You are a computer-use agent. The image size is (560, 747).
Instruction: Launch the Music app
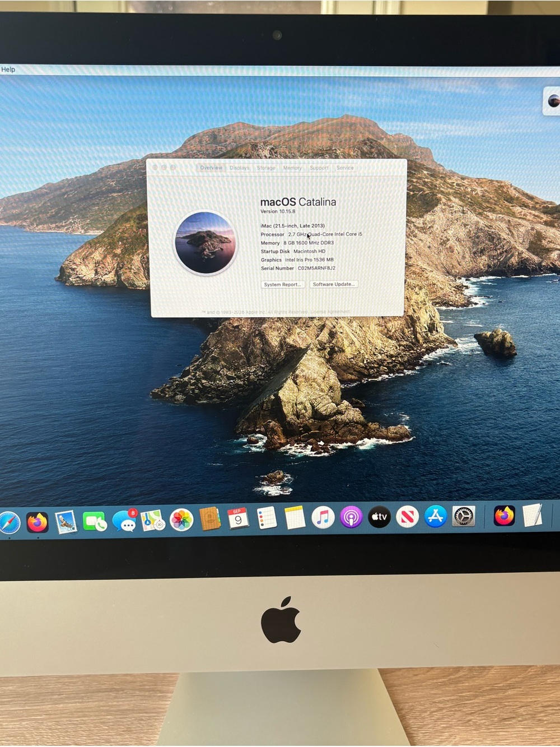(323, 517)
